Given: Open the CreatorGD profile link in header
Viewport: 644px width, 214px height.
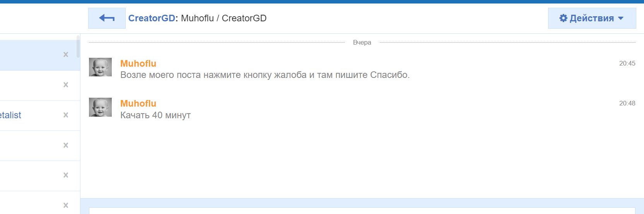Looking at the screenshot, I should [x=152, y=18].
